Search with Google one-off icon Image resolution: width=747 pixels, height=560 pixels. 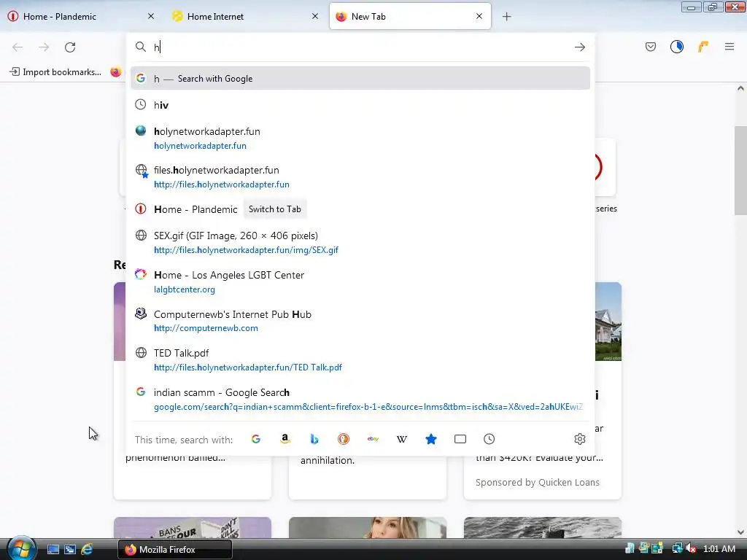tap(256, 439)
